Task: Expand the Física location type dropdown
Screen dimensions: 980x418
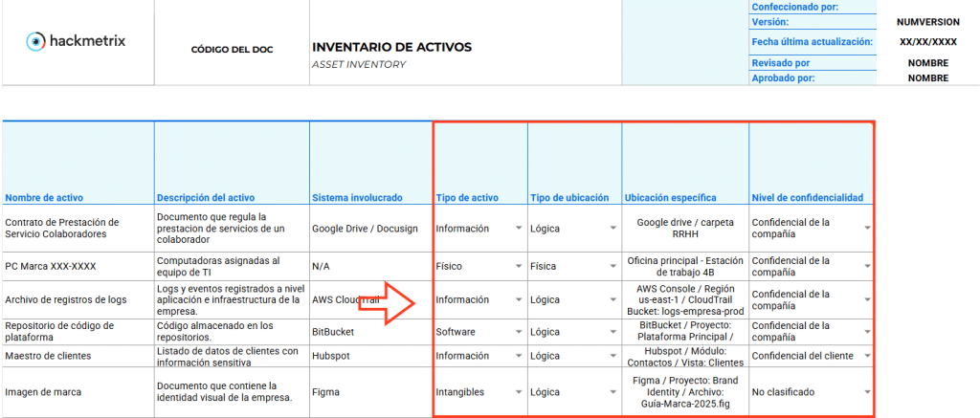Action: point(612,267)
